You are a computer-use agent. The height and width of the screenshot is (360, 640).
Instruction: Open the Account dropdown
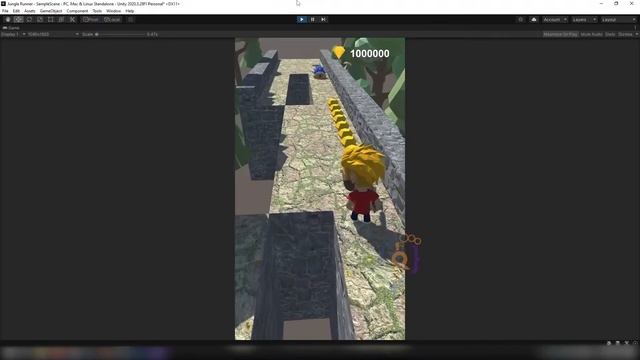pos(555,20)
